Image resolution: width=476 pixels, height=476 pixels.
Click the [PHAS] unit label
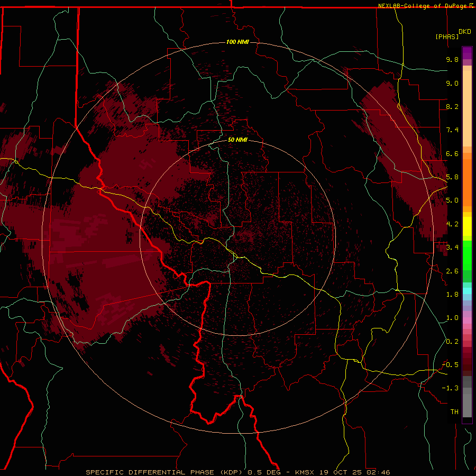pyautogui.click(x=447, y=36)
